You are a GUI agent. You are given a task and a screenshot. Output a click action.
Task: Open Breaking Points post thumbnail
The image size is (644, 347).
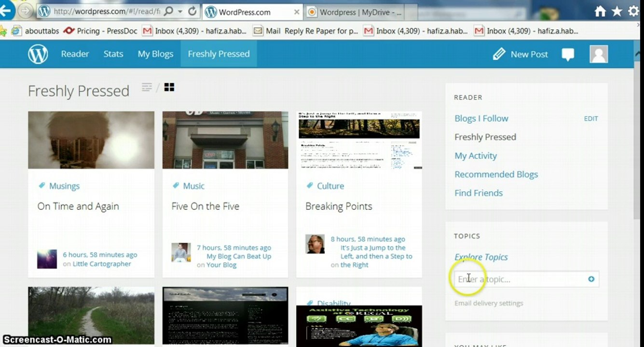pos(359,140)
